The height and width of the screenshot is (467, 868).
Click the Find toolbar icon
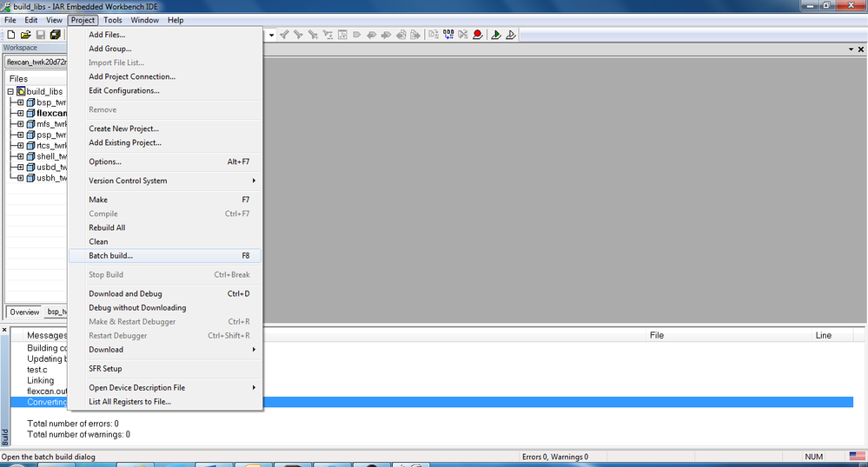[314, 35]
